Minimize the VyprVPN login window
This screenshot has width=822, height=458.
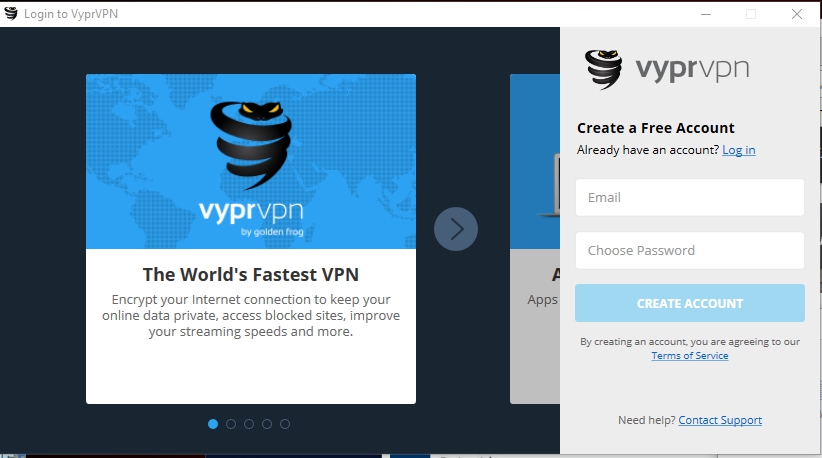click(x=706, y=14)
